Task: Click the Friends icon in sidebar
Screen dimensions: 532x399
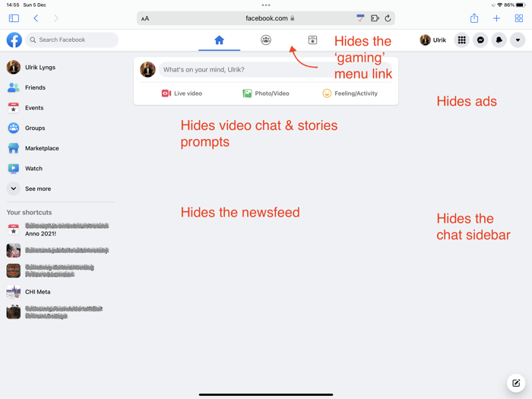Action: [14, 87]
